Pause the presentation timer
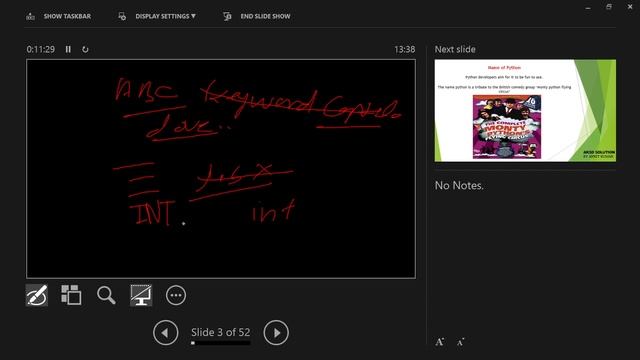This screenshot has width=640, height=360. click(68, 49)
